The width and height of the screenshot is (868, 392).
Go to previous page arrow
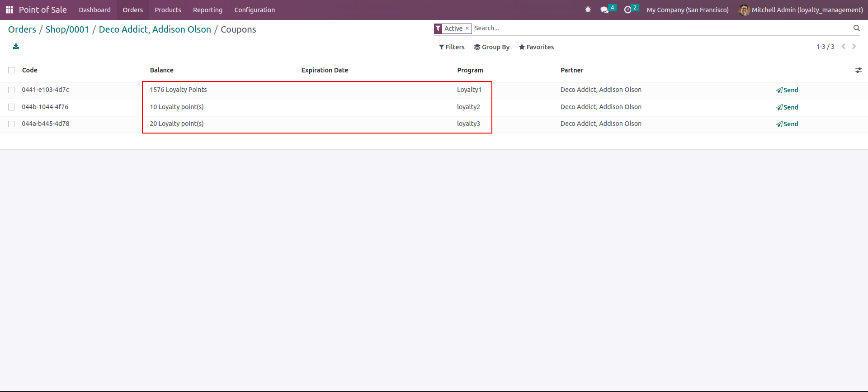(843, 47)
